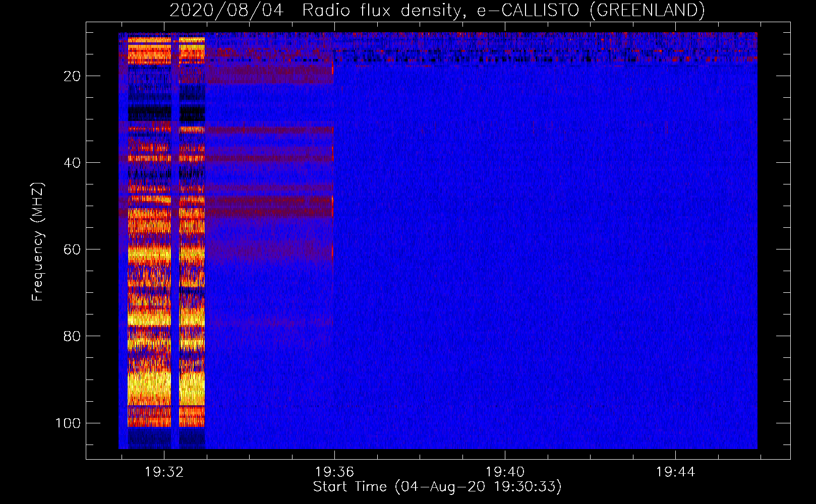The width and height of the screenshot is (816, 504).
Task: Click the plot title "Radio flux density, e-CALLISTO (GREENLAND)"
Action: click(x=503, y=10)
